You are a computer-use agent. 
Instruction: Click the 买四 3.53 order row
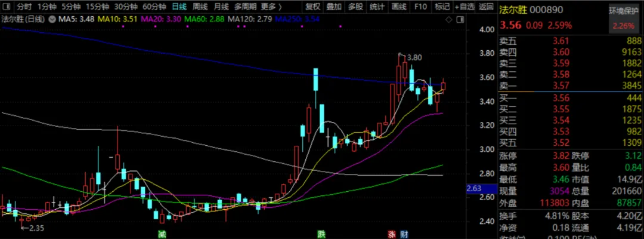click(571, 131)
